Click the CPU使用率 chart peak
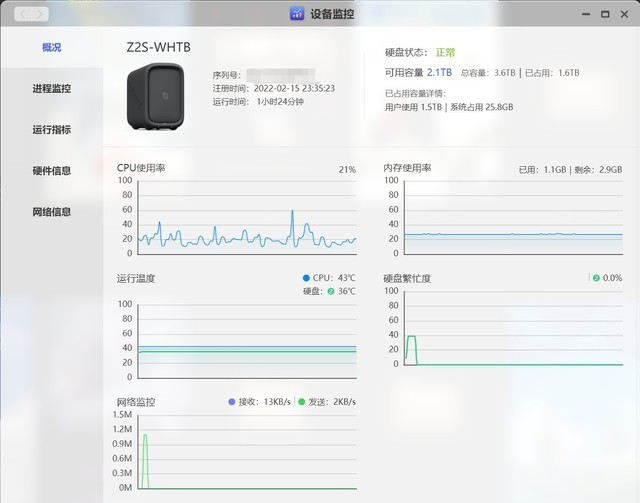The height and width of the screenshot is (503, 640). point(292,211)
